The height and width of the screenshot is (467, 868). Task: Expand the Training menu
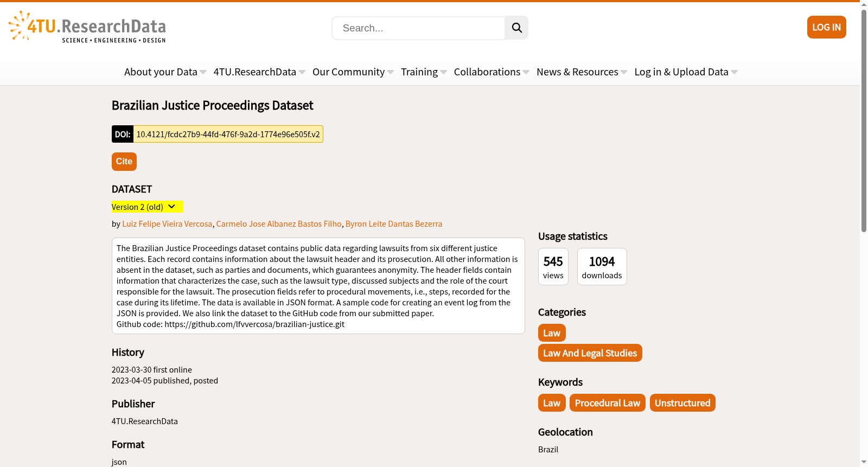424,72
